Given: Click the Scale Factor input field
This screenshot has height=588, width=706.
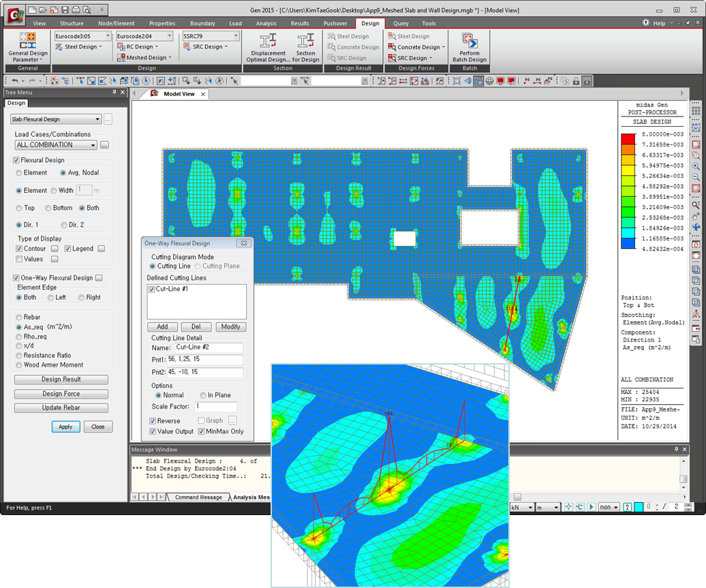Looking at the screenshot, I should pos(216,407).
